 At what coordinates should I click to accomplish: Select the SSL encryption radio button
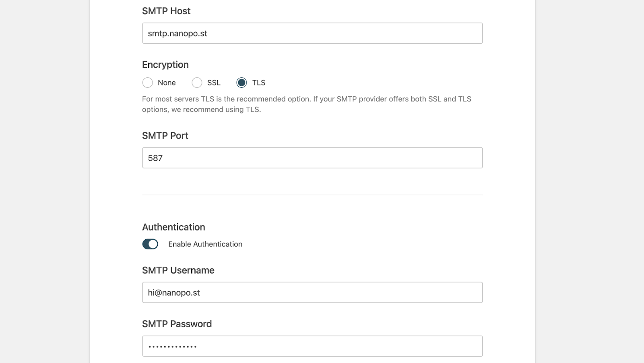pos(197,83)
